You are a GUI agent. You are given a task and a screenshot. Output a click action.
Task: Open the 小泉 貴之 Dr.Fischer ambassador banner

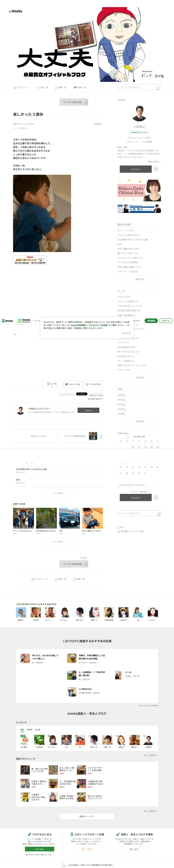(139, 209)
